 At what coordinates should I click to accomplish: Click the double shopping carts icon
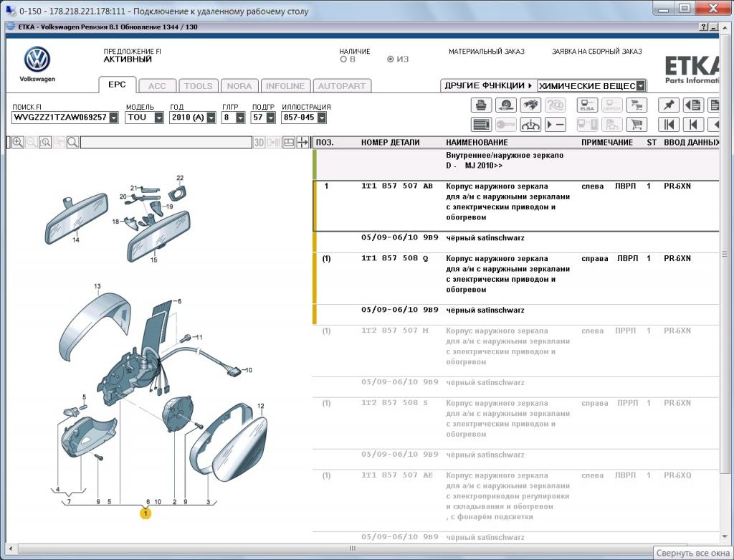(637, 105)
